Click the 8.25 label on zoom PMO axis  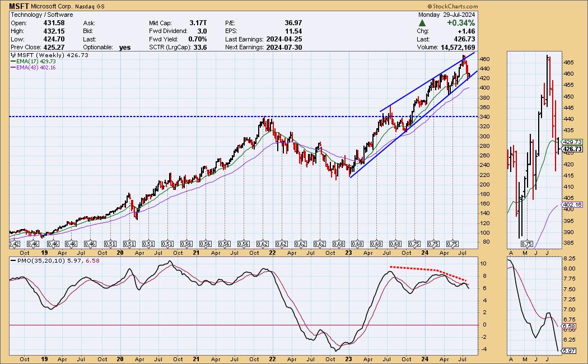(570, 259)
